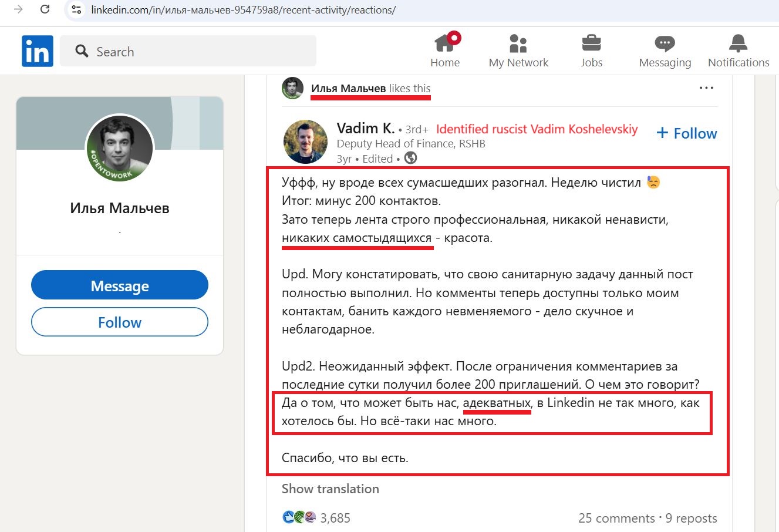Click the Message button on the profile card
Screen dimensions: 779x532
click(119, 285)
